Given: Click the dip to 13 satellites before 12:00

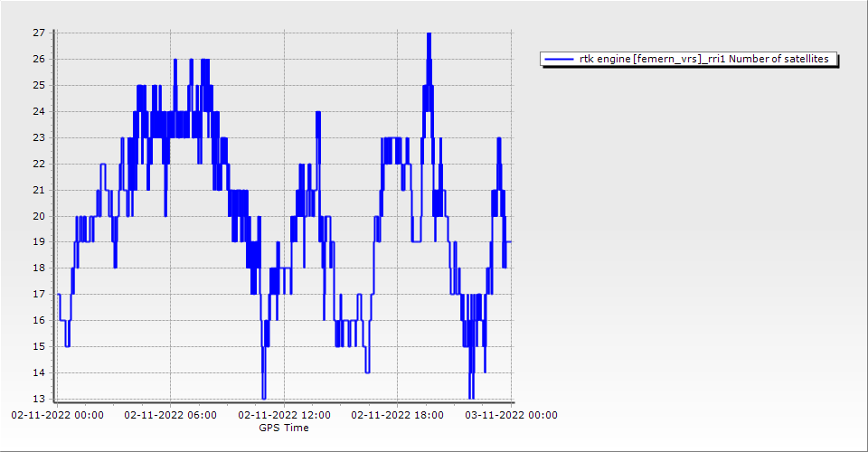Looking at the screenshot, I should pos(264,396).
